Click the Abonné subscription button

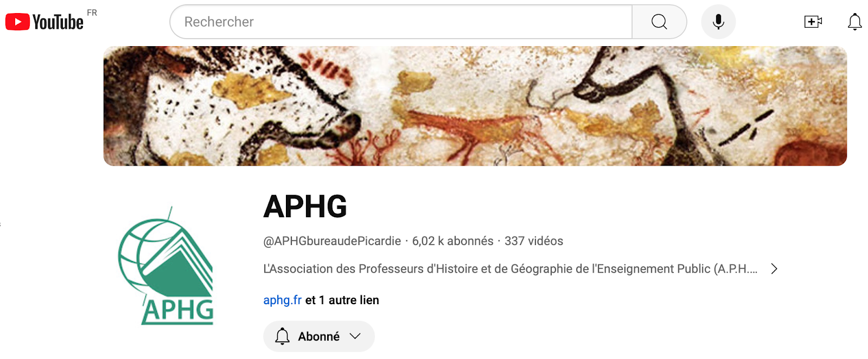point(319,336)
